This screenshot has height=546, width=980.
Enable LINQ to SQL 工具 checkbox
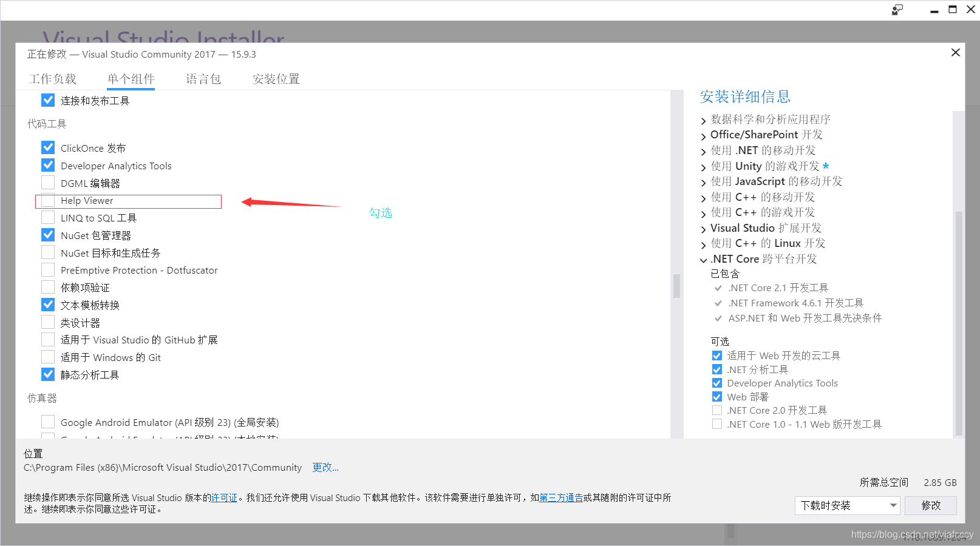tap(48, 217)
